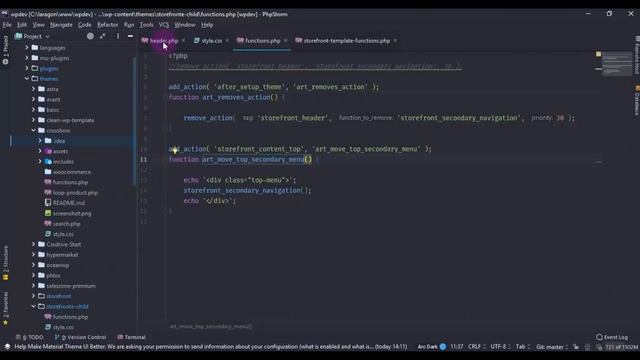640x360 pixels.
Task: Expand the .idea folder
Action: [40, 141]
